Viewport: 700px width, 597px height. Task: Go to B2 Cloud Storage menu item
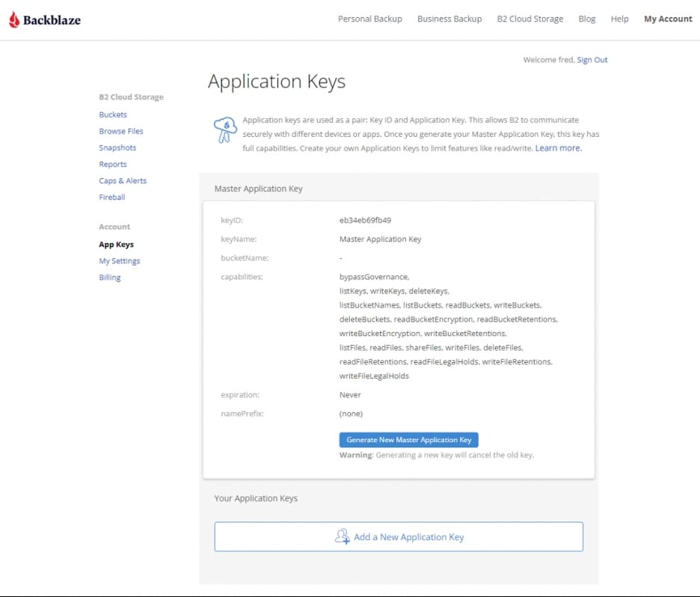point(529,19)
